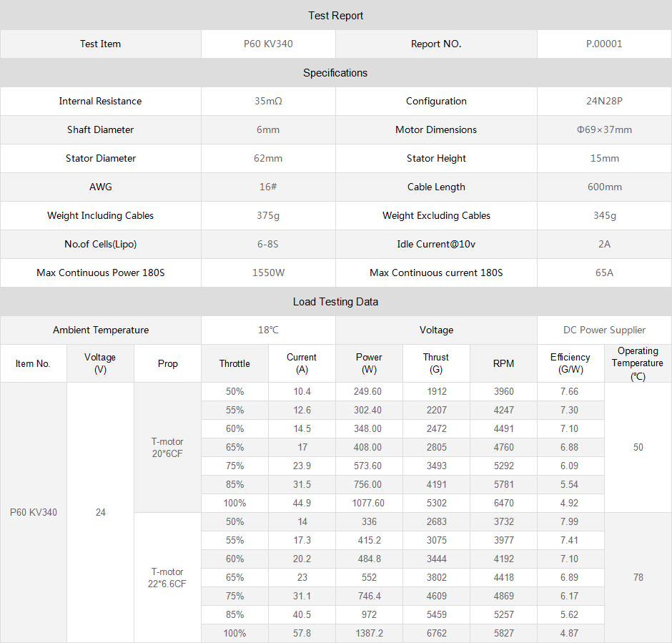The width and height of the screenshot is (672, 643).
Task: Click the '6mm' shaft diameter value
Action: pos(268,129)
